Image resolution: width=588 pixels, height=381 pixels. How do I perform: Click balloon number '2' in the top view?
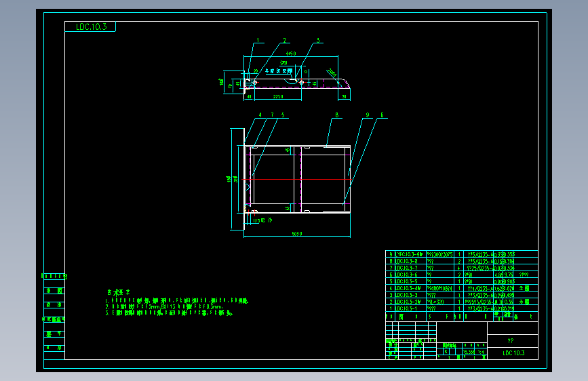[x=285, y=40]
